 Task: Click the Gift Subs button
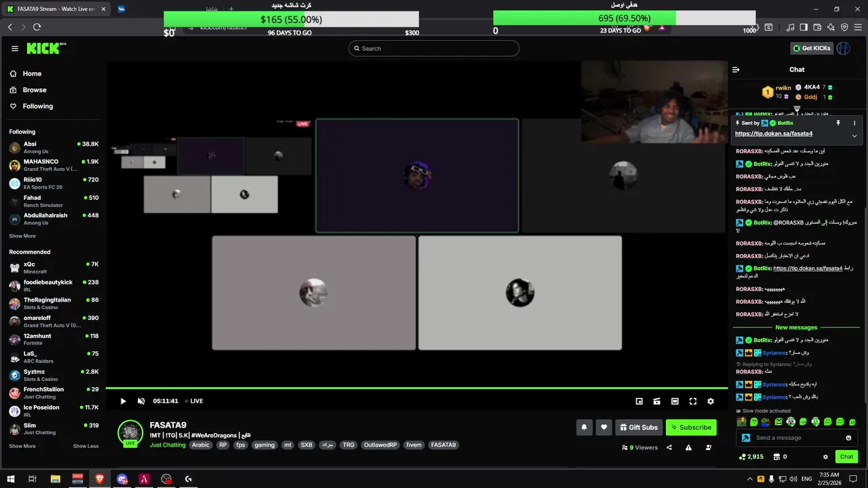click(639, 427)
